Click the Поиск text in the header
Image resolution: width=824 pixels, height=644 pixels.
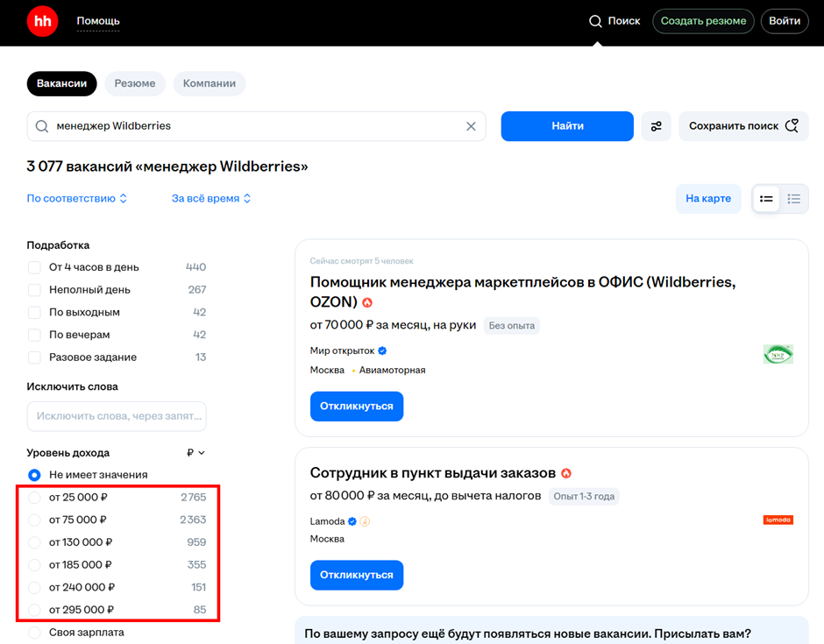point(624,21)
